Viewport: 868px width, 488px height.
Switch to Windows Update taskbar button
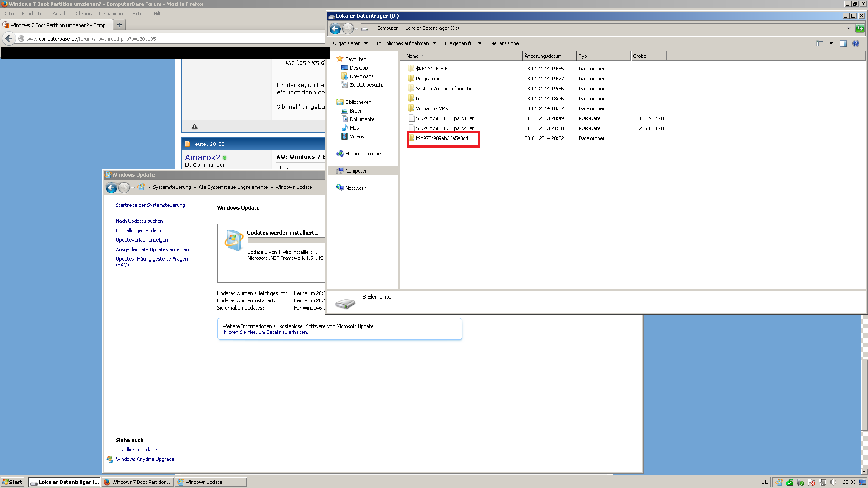(211, 482)
